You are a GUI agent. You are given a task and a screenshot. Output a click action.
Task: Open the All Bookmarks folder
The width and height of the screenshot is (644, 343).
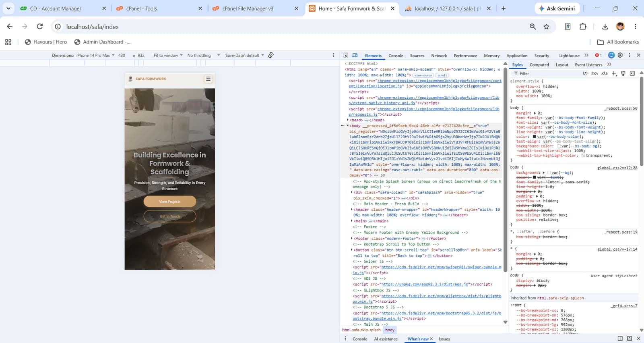point(618,42)
